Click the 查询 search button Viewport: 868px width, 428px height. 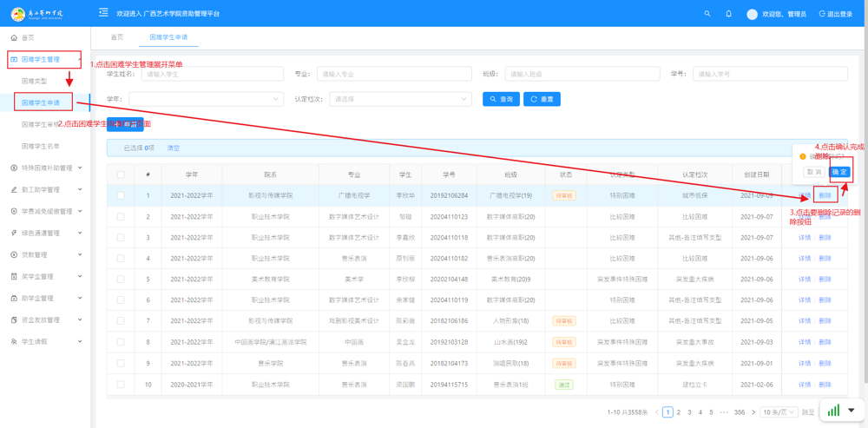[501, 99]
